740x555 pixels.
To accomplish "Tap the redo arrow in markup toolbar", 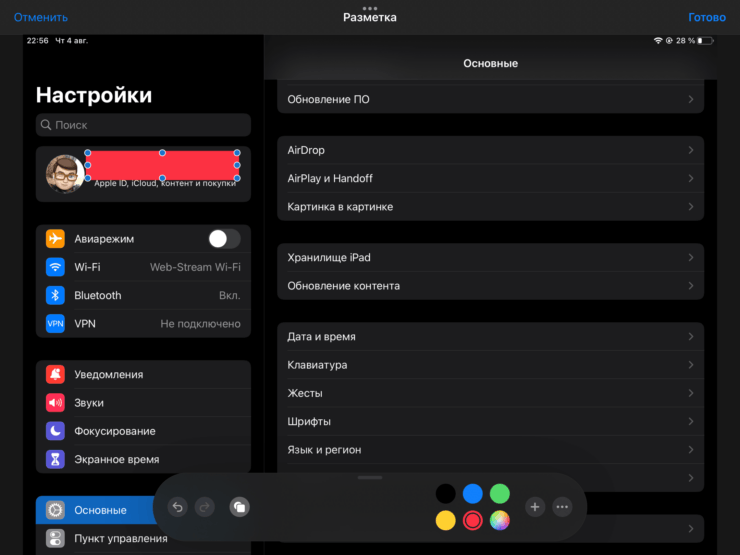I will pyautogui.click(x=203, y=507).
